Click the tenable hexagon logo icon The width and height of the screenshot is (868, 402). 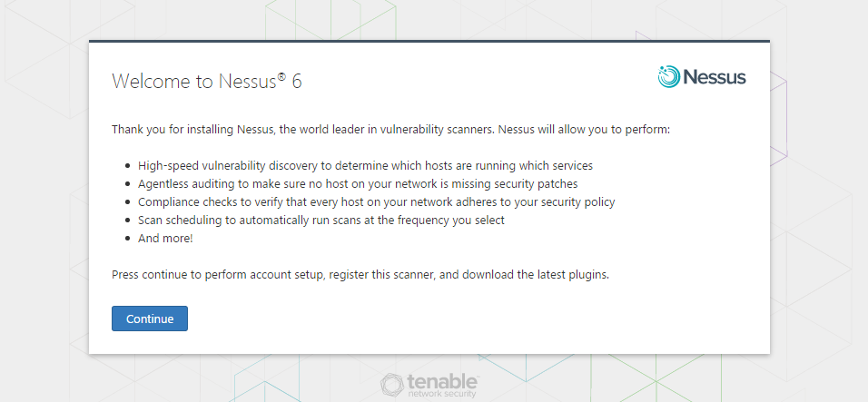[x=392, y=385]
